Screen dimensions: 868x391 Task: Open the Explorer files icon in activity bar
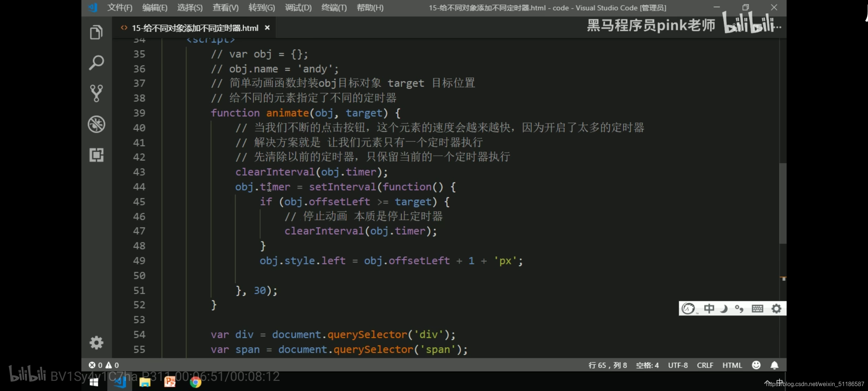(96, 33)
